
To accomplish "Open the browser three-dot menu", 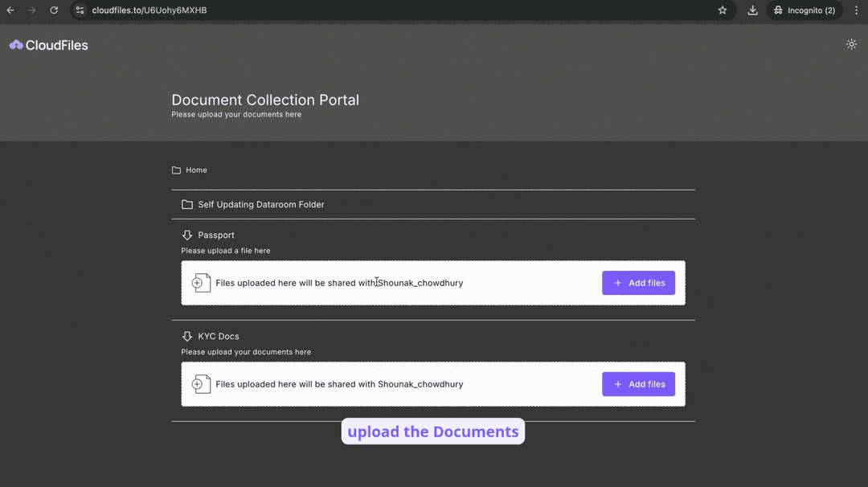I will [856, 10].
